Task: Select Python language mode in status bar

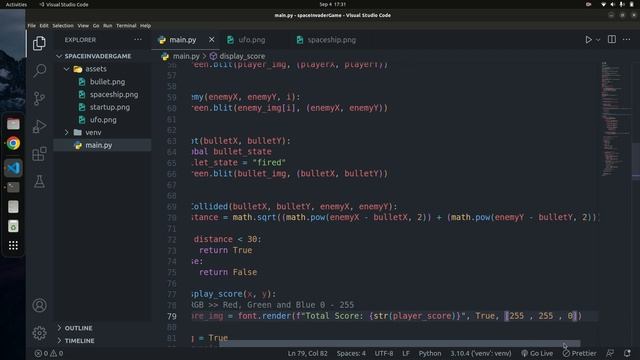Action: tap(430, 353)
